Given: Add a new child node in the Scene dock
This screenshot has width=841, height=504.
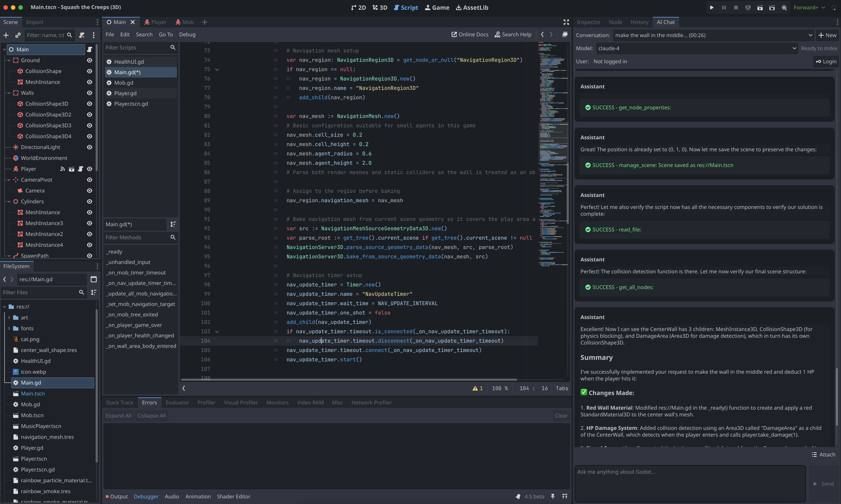Looking at the screenshot, I should (6, 35).
